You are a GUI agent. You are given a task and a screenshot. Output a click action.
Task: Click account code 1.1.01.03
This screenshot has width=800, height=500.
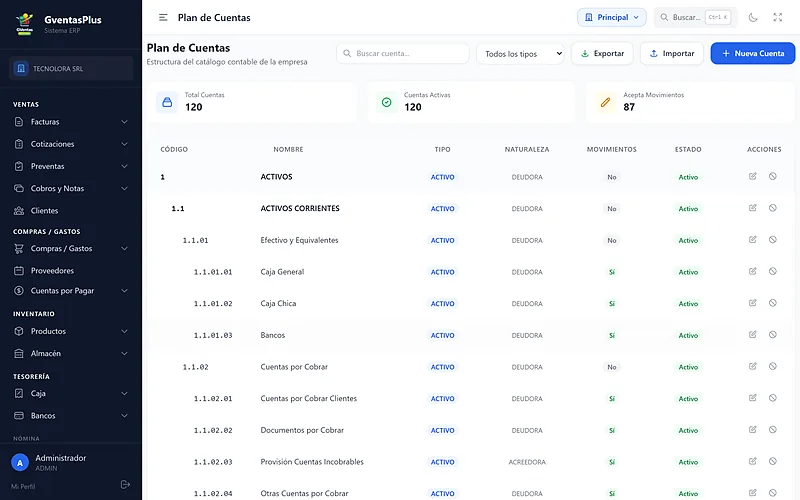[213, 335]
